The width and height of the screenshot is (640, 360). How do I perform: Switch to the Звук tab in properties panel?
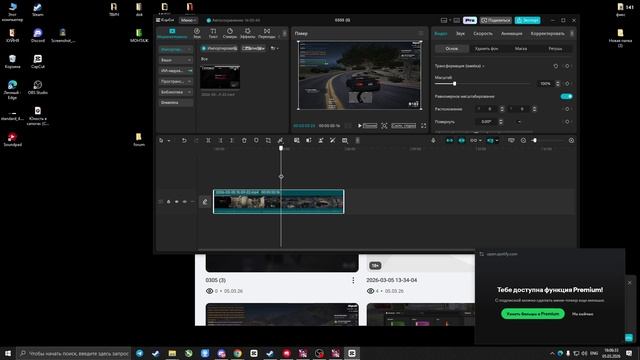pos(460,33)
